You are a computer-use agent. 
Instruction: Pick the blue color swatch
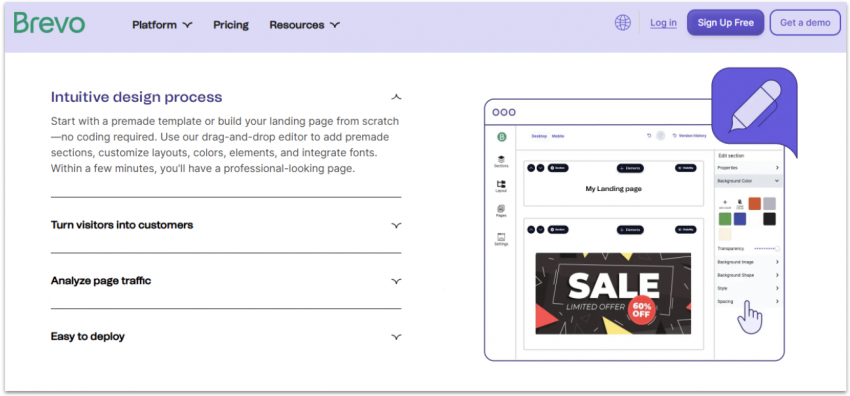point(740,219)
